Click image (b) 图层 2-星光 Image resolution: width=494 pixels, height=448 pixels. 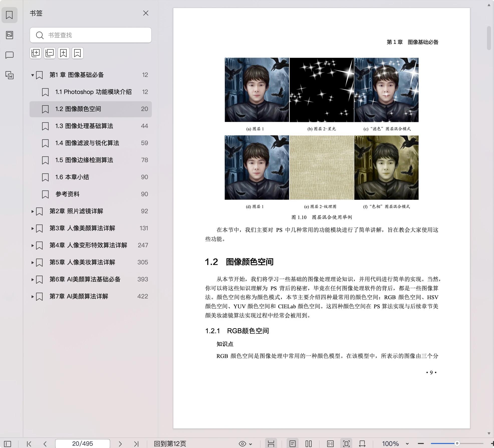[322, 90]
